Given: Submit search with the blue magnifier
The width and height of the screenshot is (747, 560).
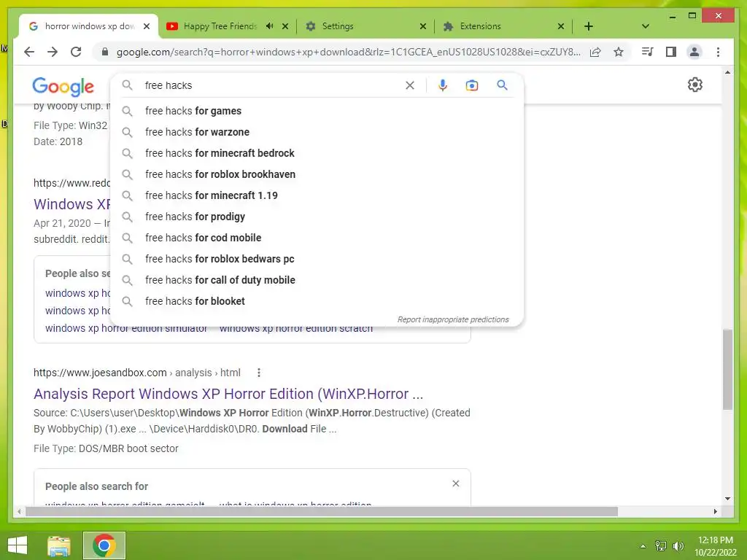Looking at the screenshot, I should click(502, 85).
